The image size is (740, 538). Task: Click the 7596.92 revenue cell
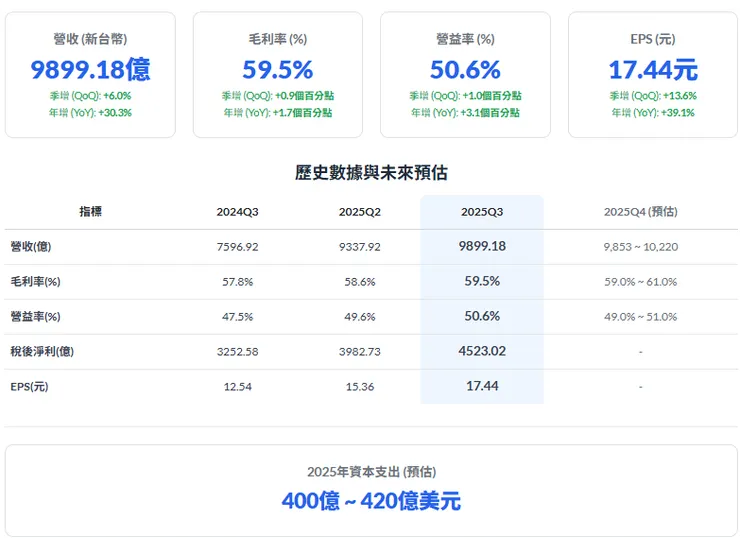237,247
